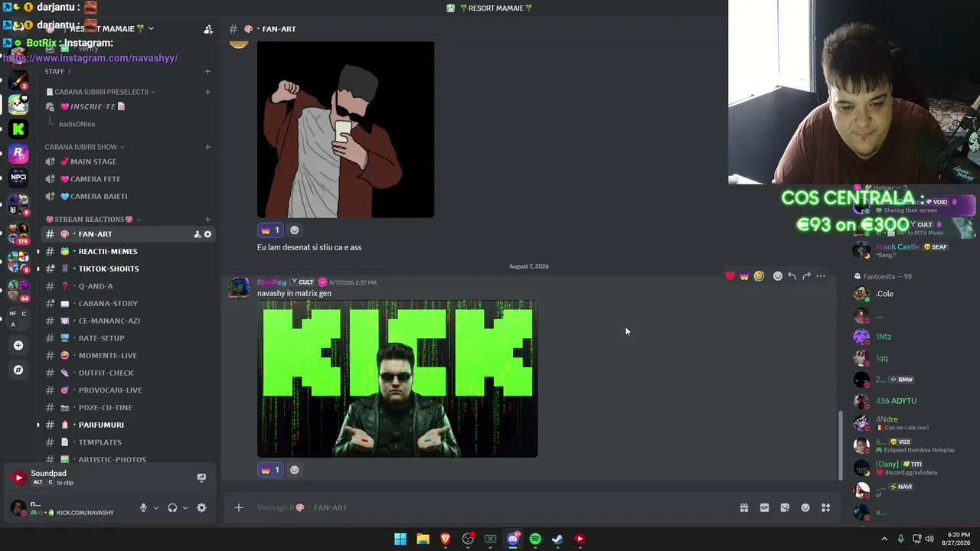Viewport: 980px width, 551px height.
Task: Toggle microphone mute in user panel
Action: click(142, 507)
